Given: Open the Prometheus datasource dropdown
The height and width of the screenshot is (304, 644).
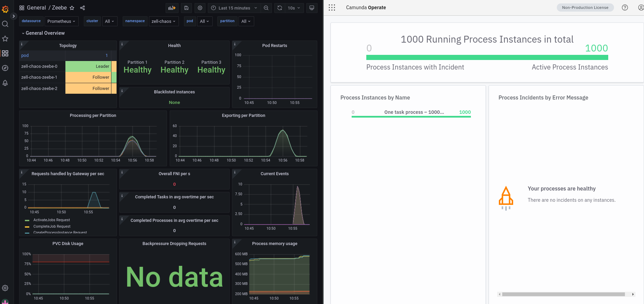Looking at the screenshot, I should coord(62,21).
